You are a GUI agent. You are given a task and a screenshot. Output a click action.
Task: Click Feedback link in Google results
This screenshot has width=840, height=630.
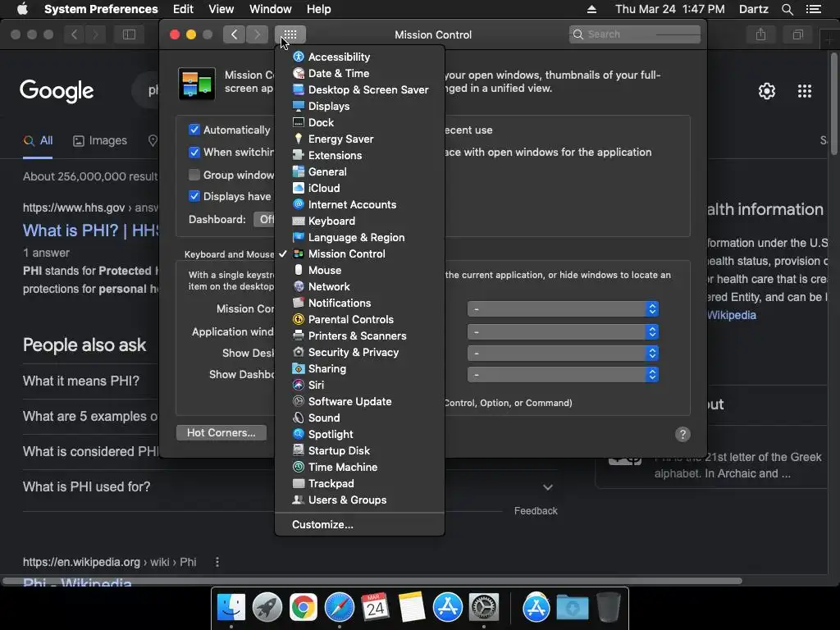pos(536,511)
